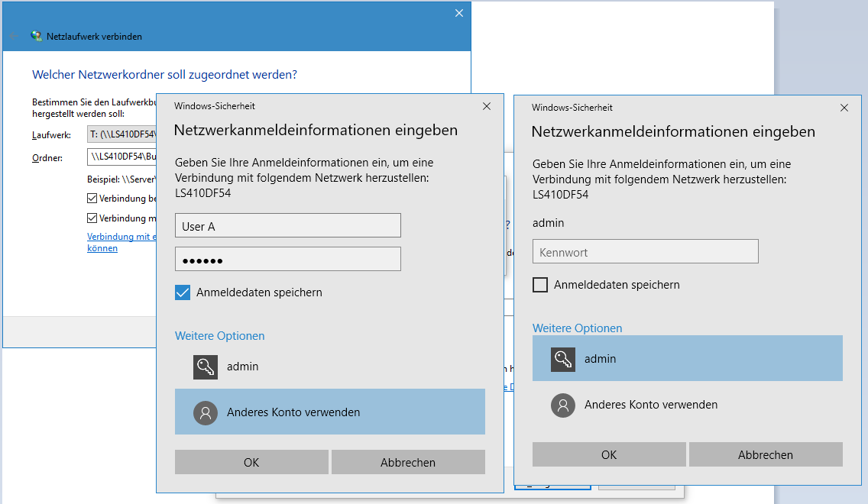
Task: Click the back arrow in Netzlaufwerk verbinden window
Action: click(x=14, y=37)
